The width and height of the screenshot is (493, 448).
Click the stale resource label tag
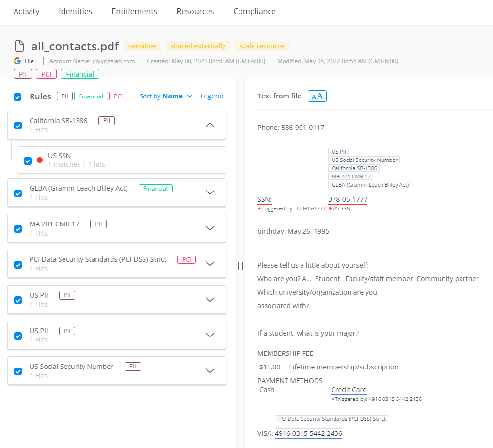262,46
